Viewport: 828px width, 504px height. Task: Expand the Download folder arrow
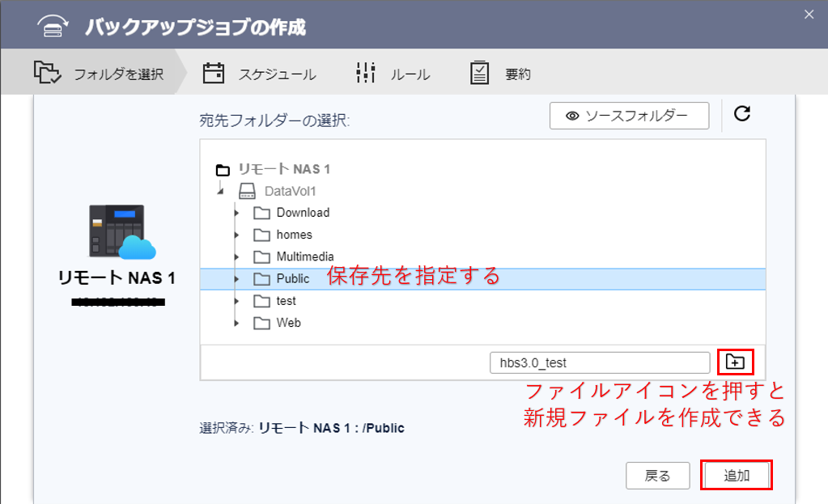(236, 213)
